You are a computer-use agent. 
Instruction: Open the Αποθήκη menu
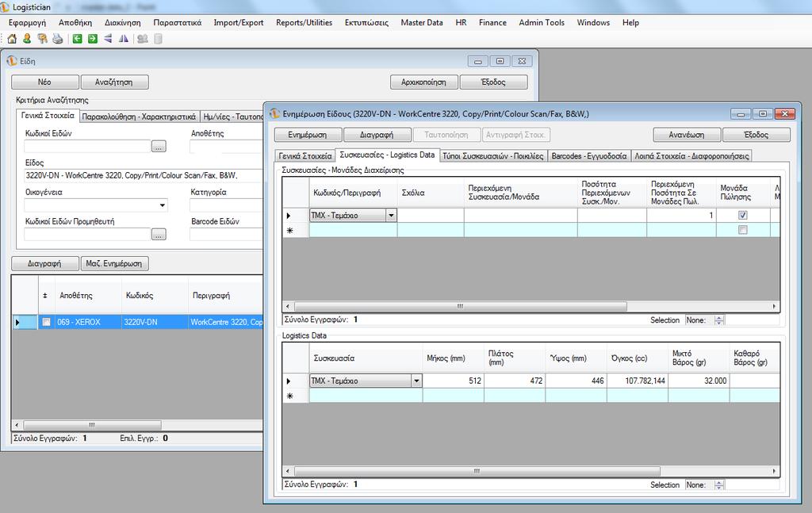pos(75,23)
